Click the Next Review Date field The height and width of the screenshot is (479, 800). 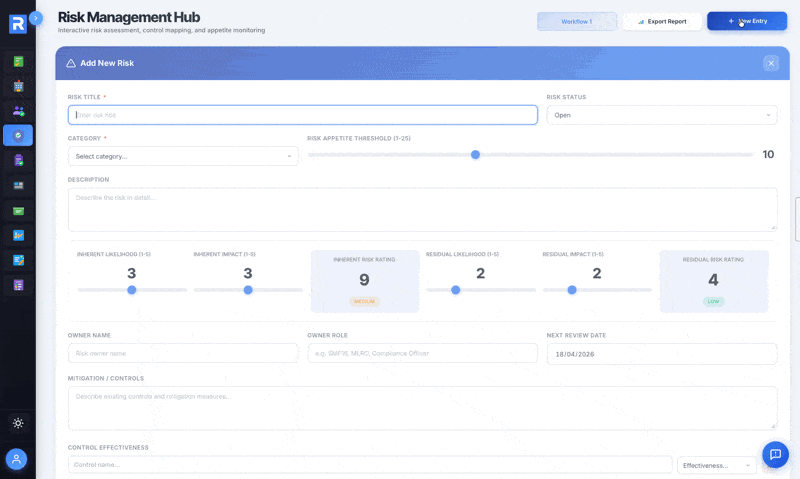[x=662, y=354]
